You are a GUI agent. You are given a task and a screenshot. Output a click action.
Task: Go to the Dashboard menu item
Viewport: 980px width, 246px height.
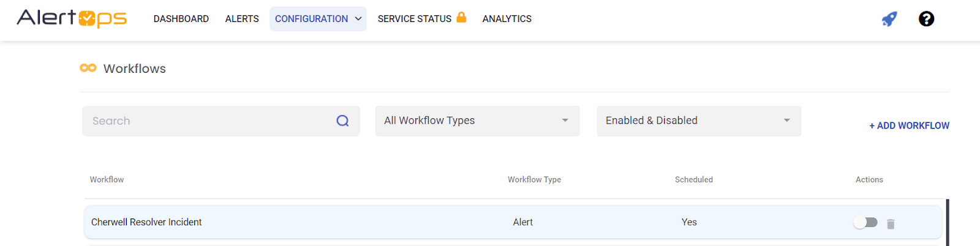click(x=181, y=19)
